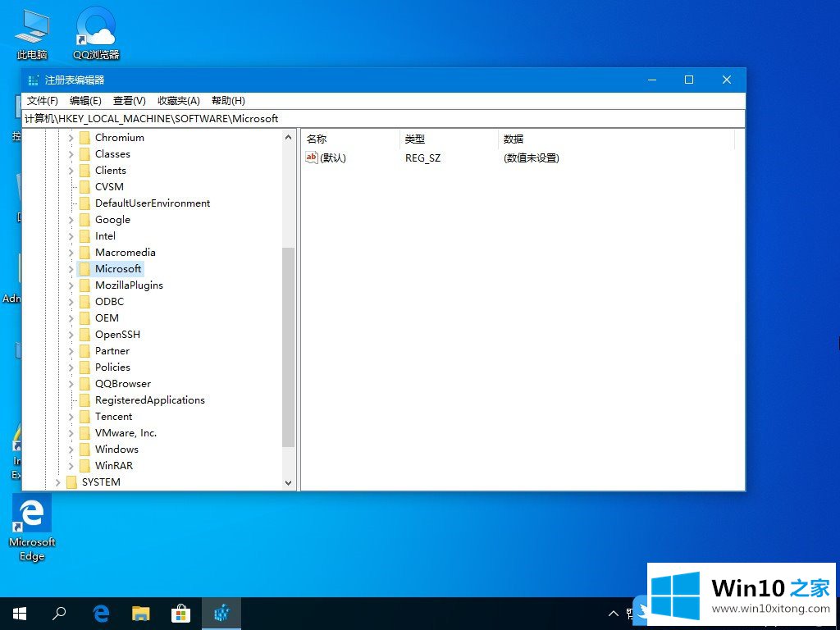Expand the Tencent key
Image resolution: width=840 pixels, height=630 pixels.
71,417
